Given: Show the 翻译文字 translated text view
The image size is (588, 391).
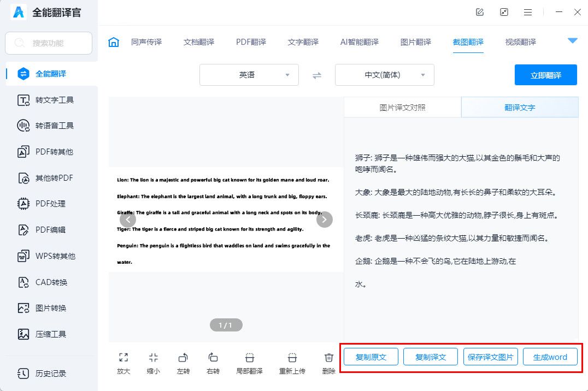Looking at the screenshot, I should click(520, 108).
